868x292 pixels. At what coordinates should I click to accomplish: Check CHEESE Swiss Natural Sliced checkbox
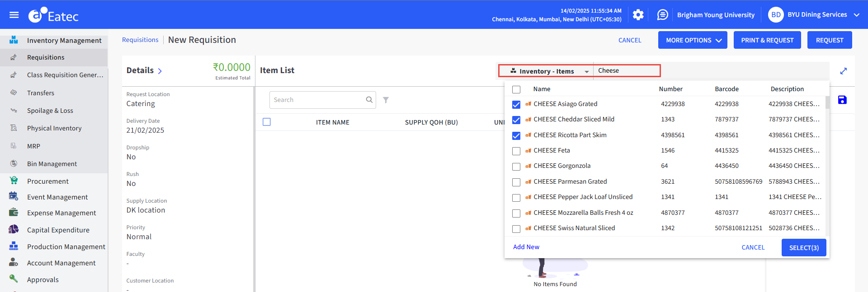click(x=516, y=229)
